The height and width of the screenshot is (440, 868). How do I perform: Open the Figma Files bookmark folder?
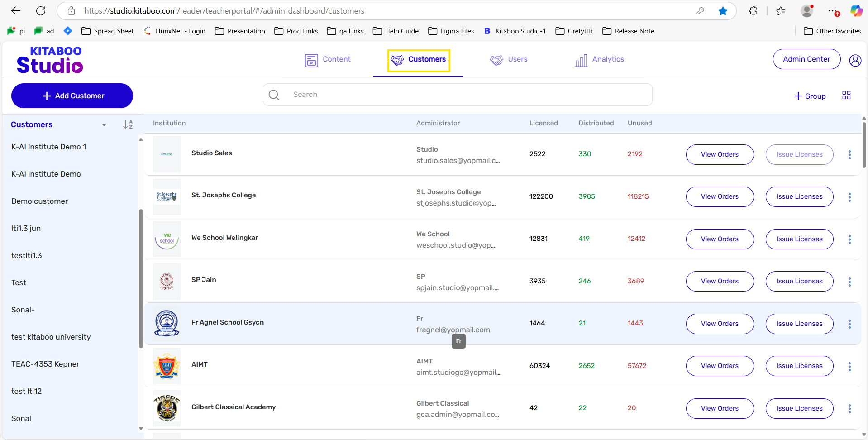point(451,31)
